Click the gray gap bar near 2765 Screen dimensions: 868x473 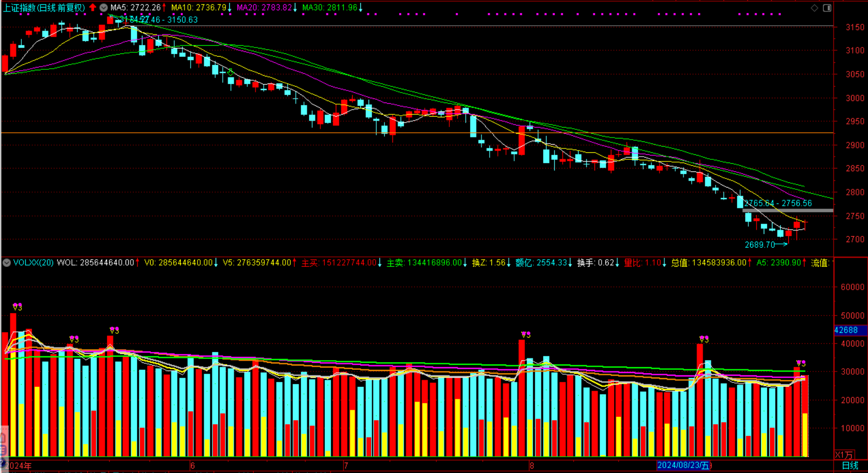[x=788, y=211]
